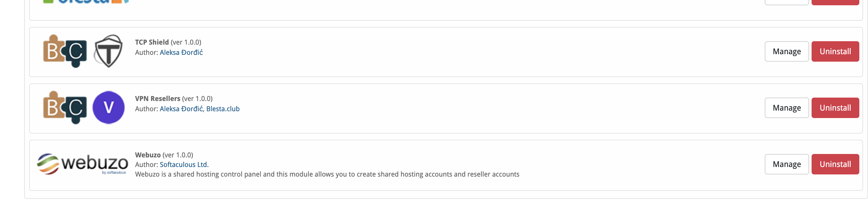Screen dimensions: 868x202
Task: Click the Webuzo module description text
Action: tap(327, 174)
